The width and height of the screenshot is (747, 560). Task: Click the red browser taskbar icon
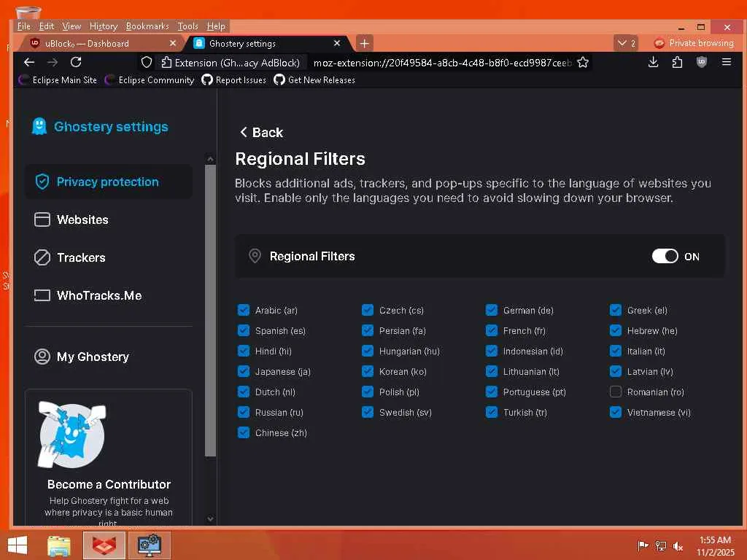point(104,545)
